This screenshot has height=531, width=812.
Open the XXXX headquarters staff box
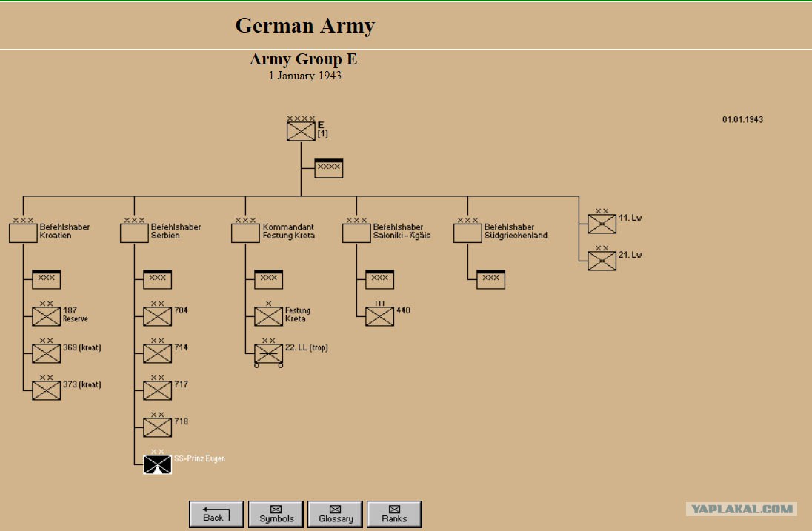(x=329, y=168)
